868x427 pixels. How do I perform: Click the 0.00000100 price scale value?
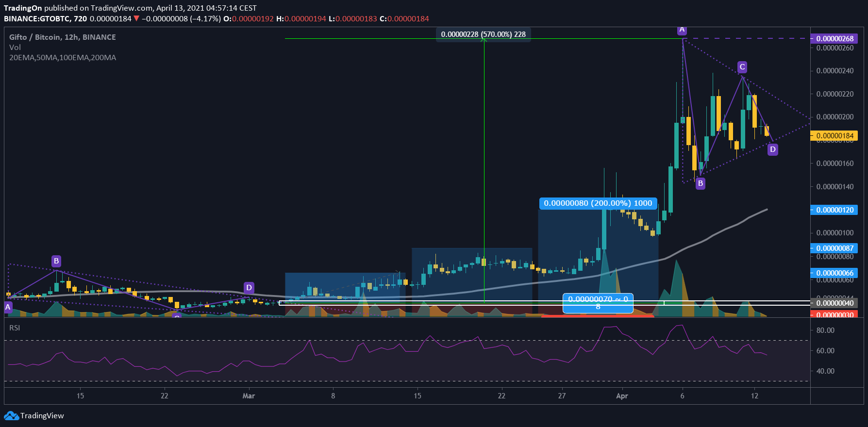coord(835,233)
